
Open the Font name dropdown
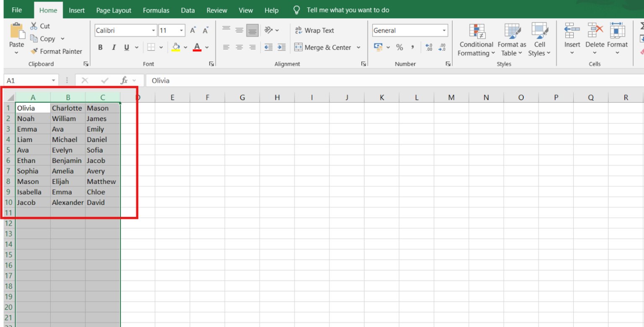click(x=154, y=30)
